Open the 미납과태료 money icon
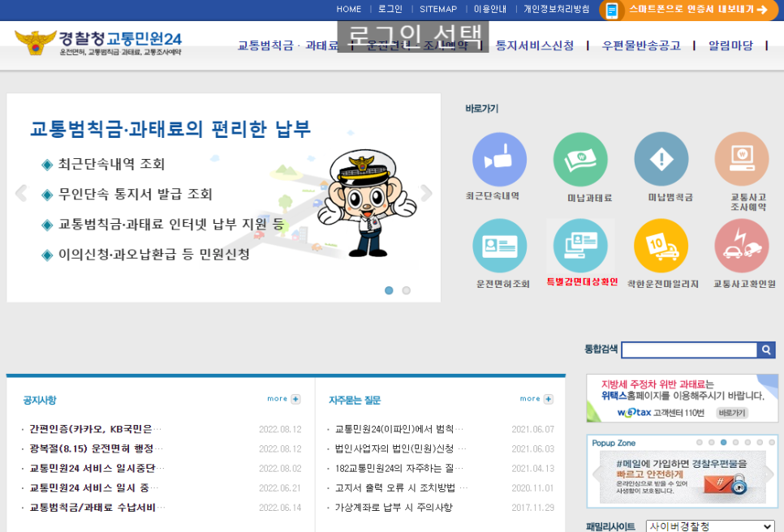784x532 pixels. pyautogui.click(x=580, y=159)
